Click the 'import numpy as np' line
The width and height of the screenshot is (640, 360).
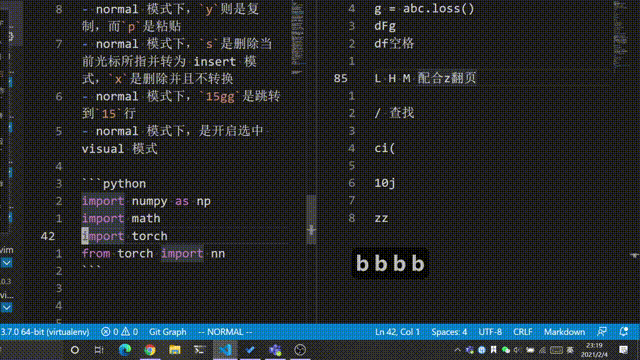pos(146,201)
